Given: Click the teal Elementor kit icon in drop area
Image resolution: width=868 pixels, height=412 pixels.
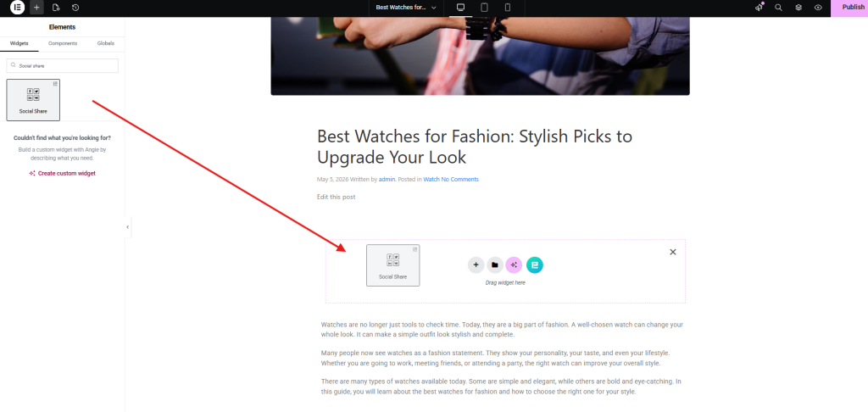Looking at the screenshot, I should 535,265.
